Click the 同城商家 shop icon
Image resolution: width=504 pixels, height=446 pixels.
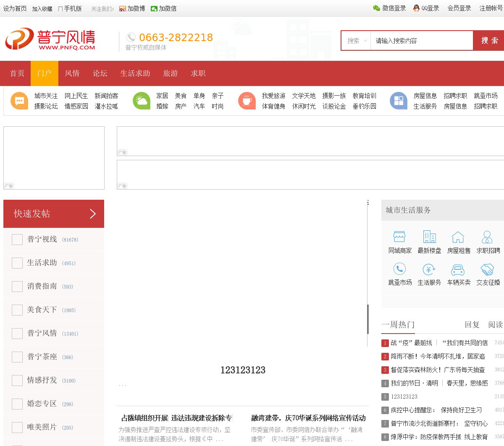[399, 237]
